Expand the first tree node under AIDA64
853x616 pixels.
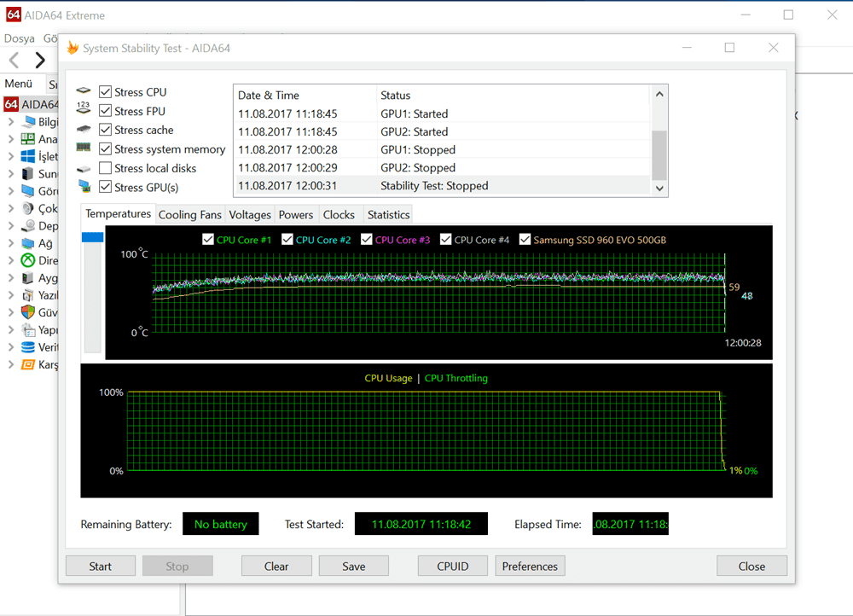[x=11, y=122]
